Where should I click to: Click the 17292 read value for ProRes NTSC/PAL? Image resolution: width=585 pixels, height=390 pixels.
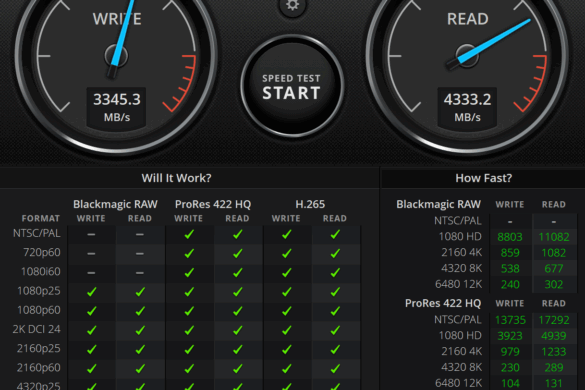(x=554, y=320)
